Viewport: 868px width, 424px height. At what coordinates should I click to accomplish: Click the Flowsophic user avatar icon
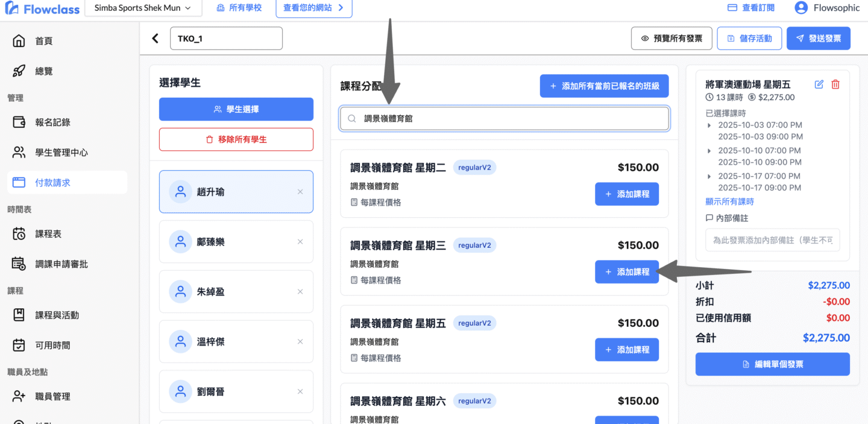[x=800, y=8]
